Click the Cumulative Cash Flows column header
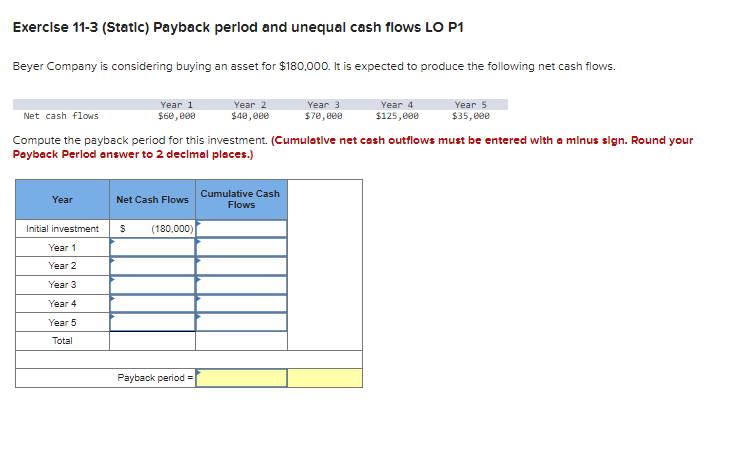Viewport: 743px width, 464px height. [x=241, y=199]
